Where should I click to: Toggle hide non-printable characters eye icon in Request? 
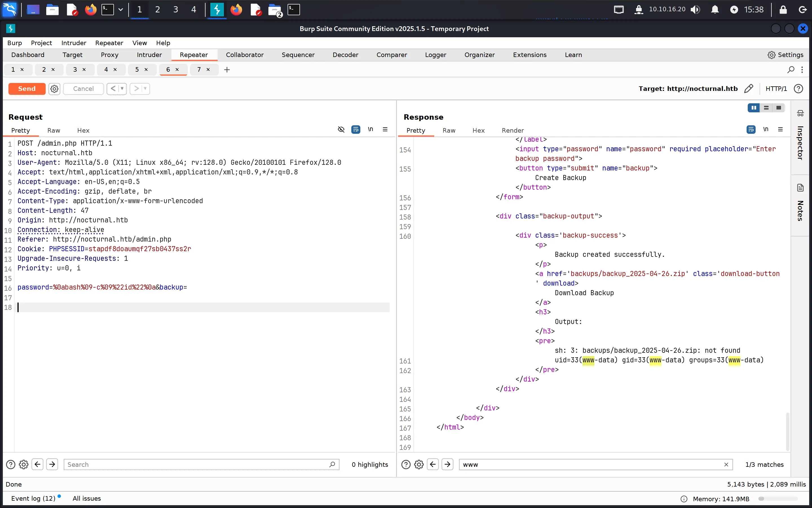click(341, 129)
